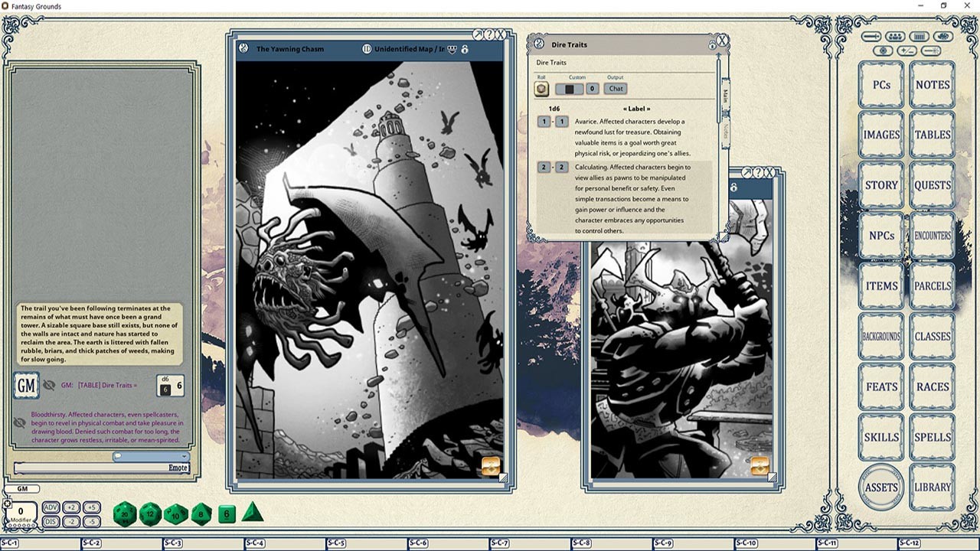Open the Combat Tracker sword icon
The width and height of the screenshot is (980, 551).
point(871,35)
